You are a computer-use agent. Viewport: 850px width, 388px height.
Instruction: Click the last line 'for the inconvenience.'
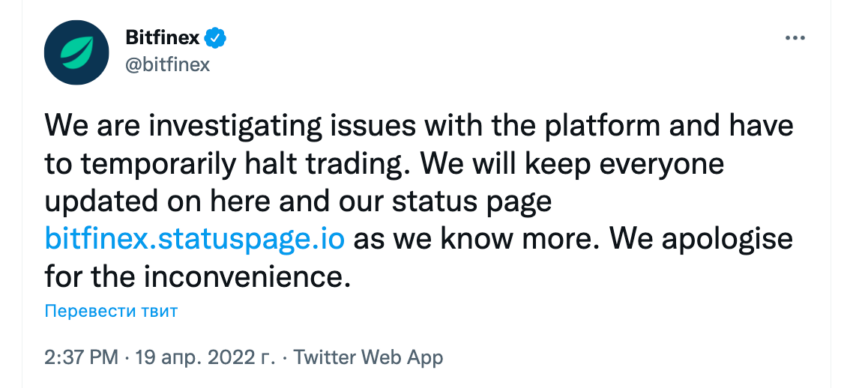(195, 276)
